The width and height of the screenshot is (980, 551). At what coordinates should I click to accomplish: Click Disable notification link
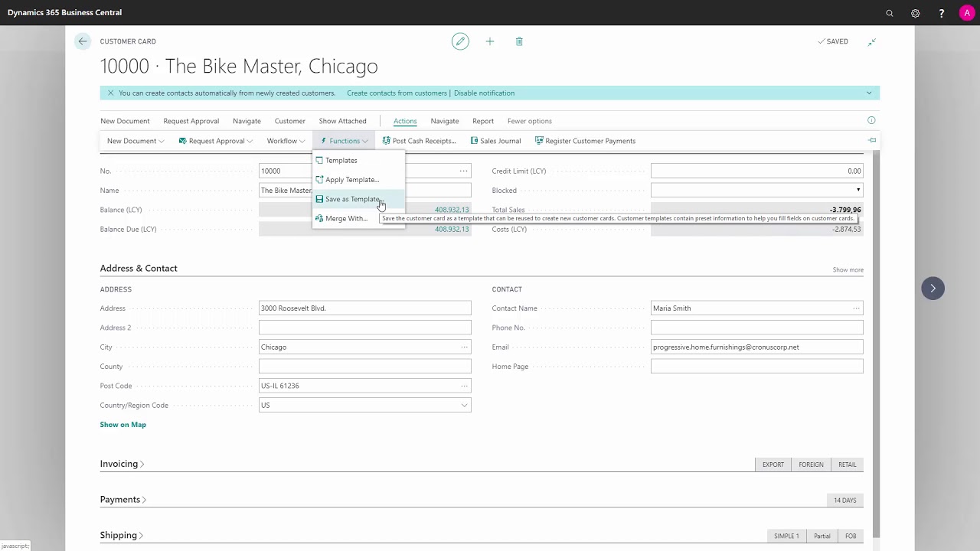[x=484, y=93]
